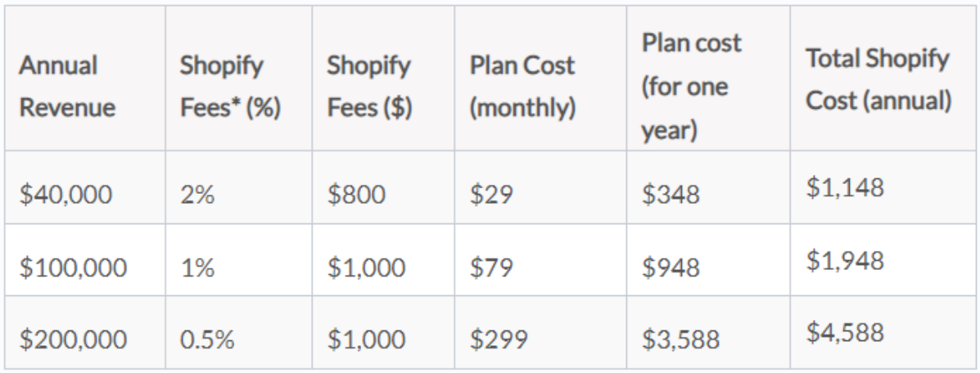980x373 pixels.
Task: Select the $948 yearly plan cost cell
Action: (x=708, y=260)
